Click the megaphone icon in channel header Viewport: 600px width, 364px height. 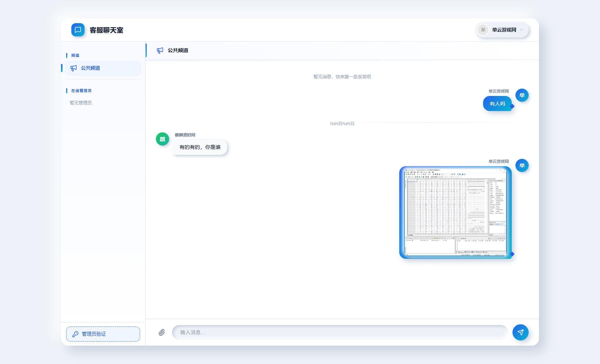(160, 50)
